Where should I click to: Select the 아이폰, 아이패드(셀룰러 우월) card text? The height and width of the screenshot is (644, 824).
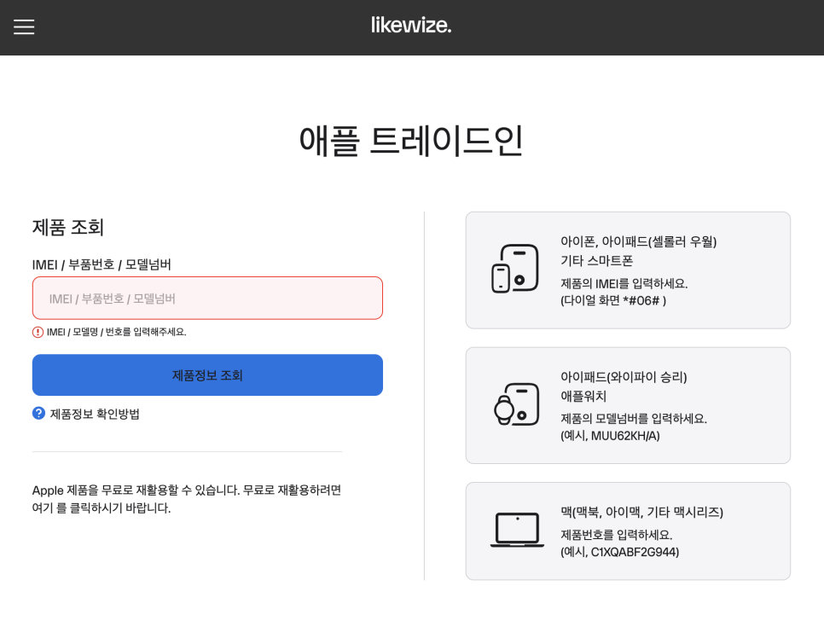tap(639, 241)
